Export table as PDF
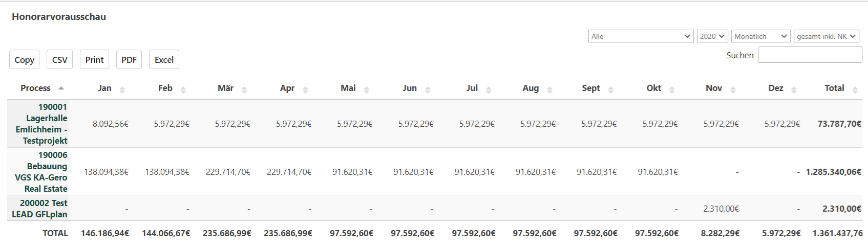 pyautogui.click(x=129, y=60)
